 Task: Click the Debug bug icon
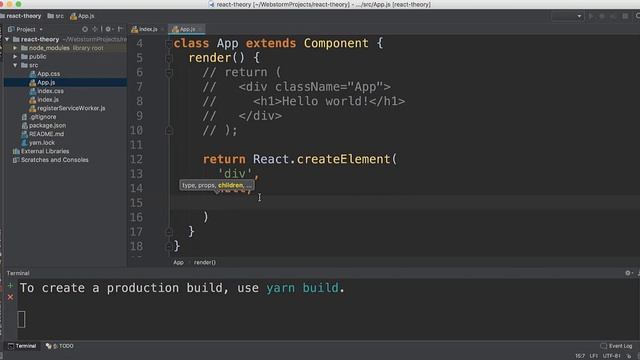click(x=602, y=16)
